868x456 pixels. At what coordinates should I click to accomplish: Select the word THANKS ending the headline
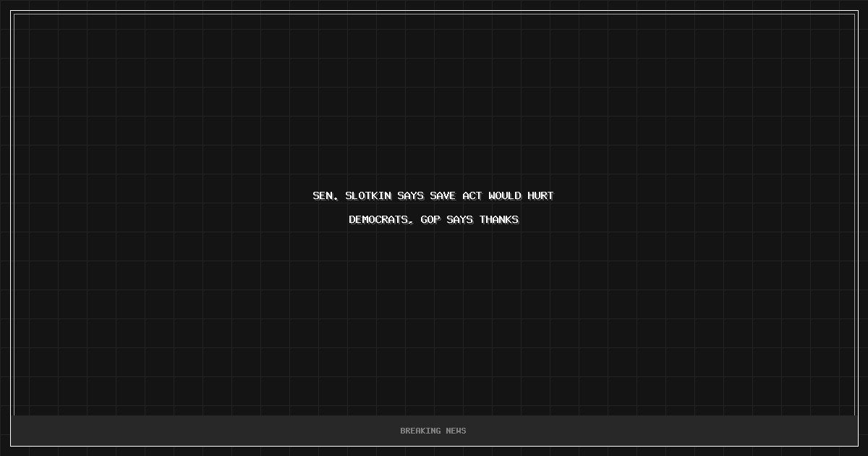(499, 219)
